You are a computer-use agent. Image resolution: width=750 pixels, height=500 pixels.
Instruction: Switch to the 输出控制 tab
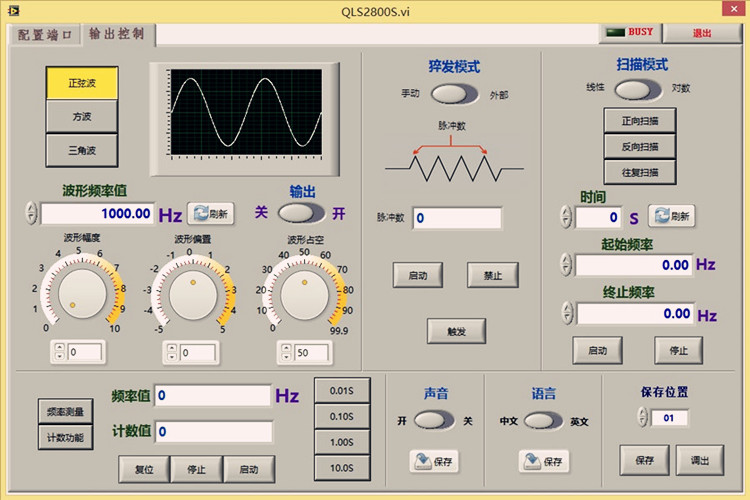[x=117, y=33]
